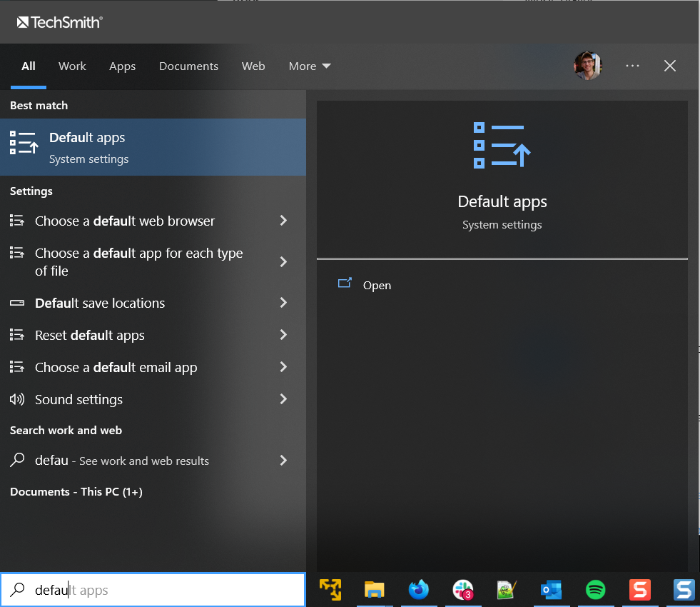Expand the Reset default apps chevron
The height and width of the screenshot is (607, 700).
(283, 335)
